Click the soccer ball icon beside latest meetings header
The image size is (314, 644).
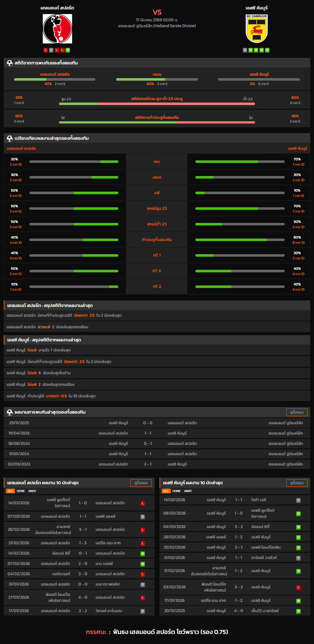click(x=10, y=412)
